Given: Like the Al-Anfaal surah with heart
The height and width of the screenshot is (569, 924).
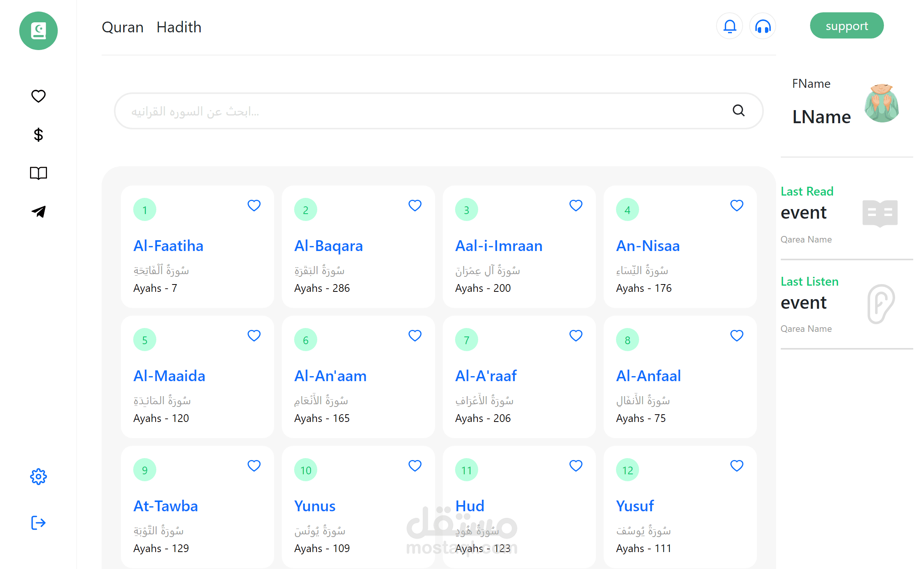Looking at the screenshot, I should click(737, 336).
